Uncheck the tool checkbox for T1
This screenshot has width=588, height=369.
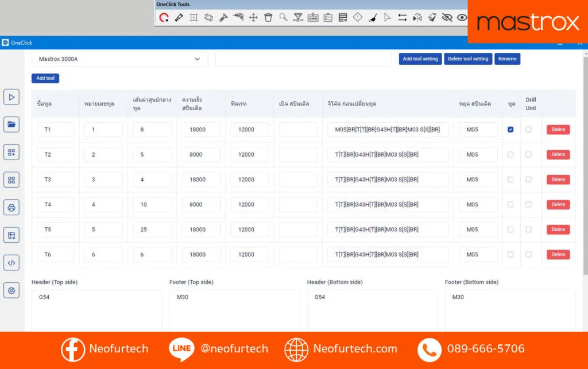click(x=510, y=130)
